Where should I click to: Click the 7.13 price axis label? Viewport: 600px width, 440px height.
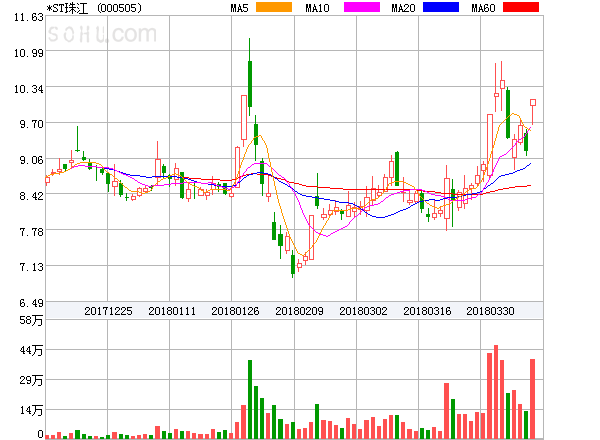pyautogui.click(x=31, y=267)
